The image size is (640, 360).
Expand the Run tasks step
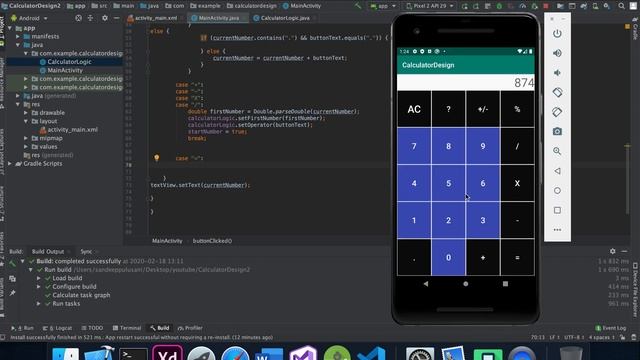(39, 304)
